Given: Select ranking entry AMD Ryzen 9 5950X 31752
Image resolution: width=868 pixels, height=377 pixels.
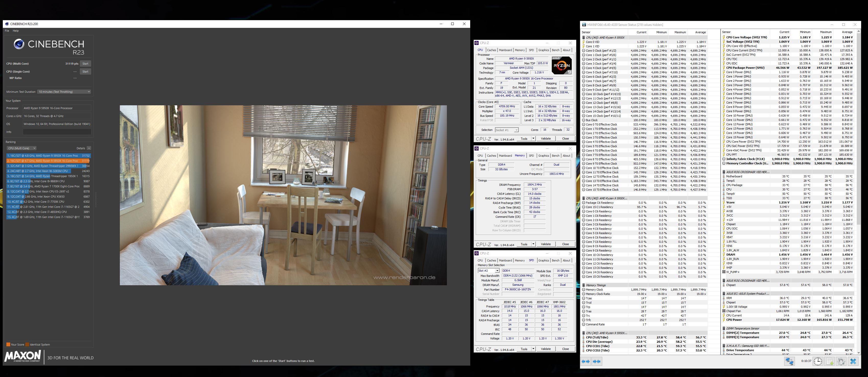Looking at the screenshot, I should (48, 156).
